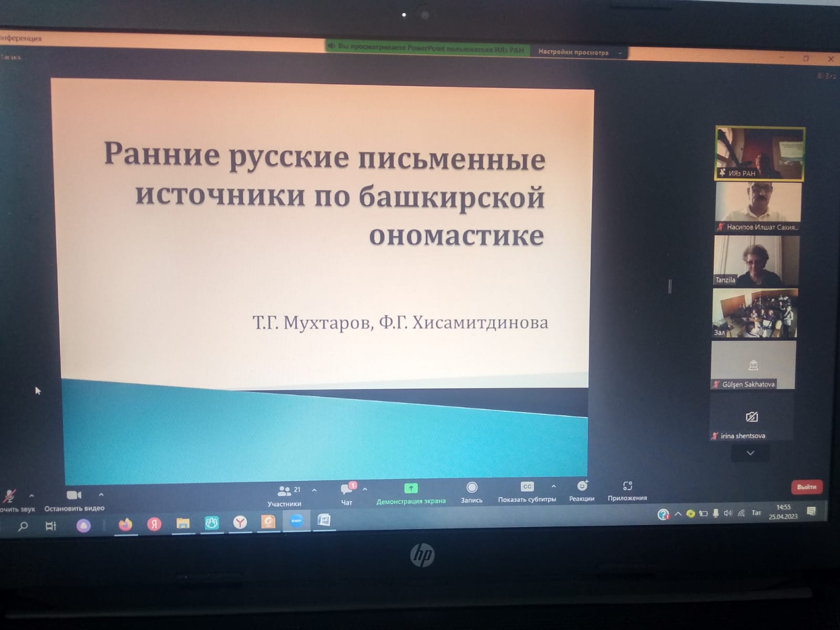This screenshot has height=630, width=840.
Task: Open the Чат chat panel
Action: 346,493
